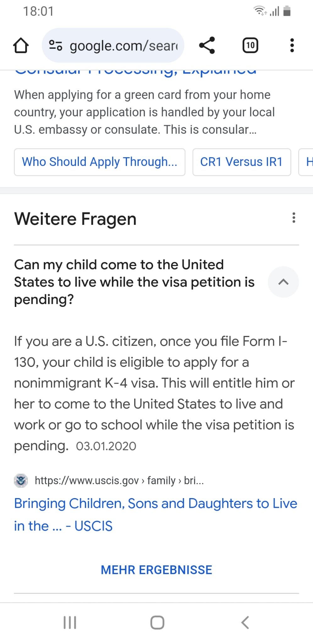Select the 'Who Should Apply Through...' chip

(x=99, y=162)
